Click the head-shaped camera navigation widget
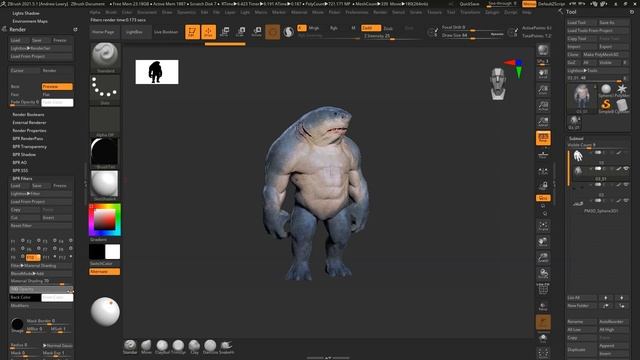 tap(498, 84)
